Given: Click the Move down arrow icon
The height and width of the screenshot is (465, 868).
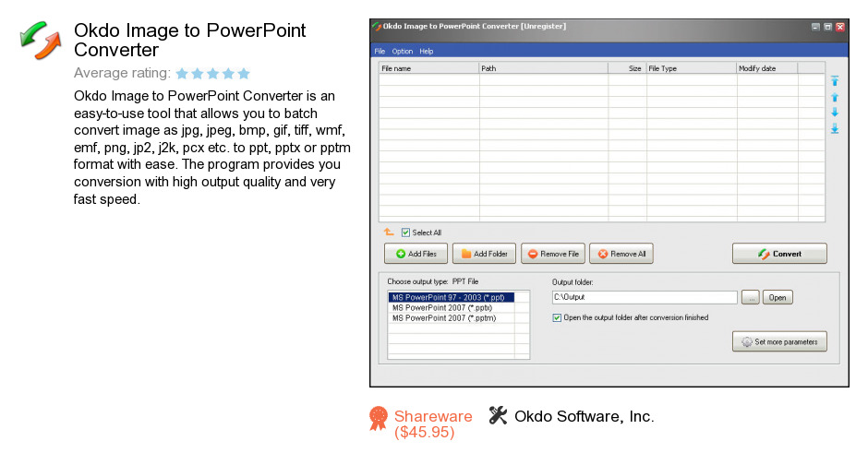Looking at the screenshot, I should click(835, 113).
